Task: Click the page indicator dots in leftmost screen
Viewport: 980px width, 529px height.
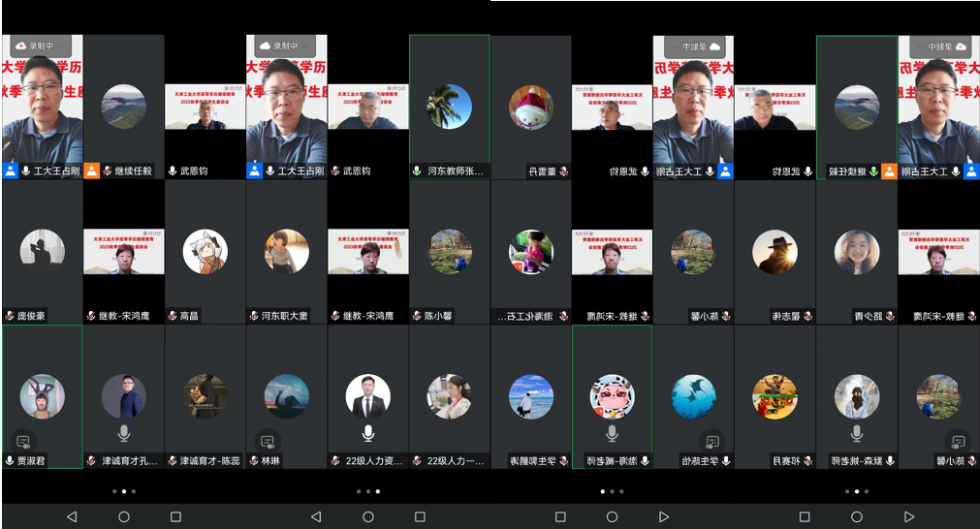Action: coord(123,491)
